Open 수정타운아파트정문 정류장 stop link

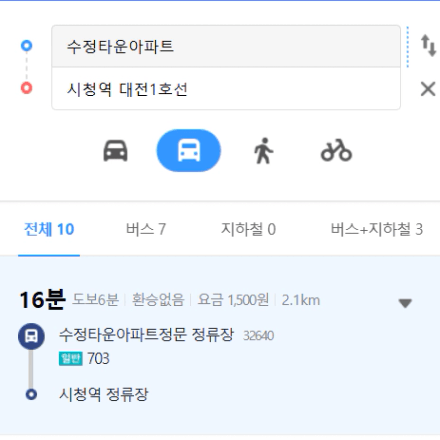pos(146,335)
